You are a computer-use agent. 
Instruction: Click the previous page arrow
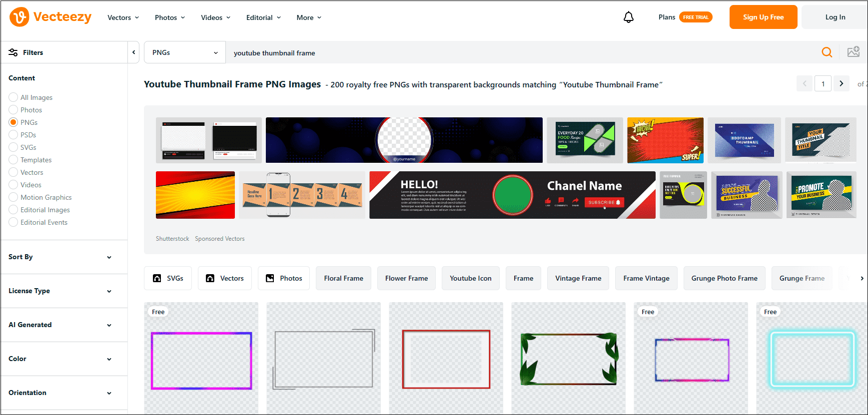click(x=805, y=83)
